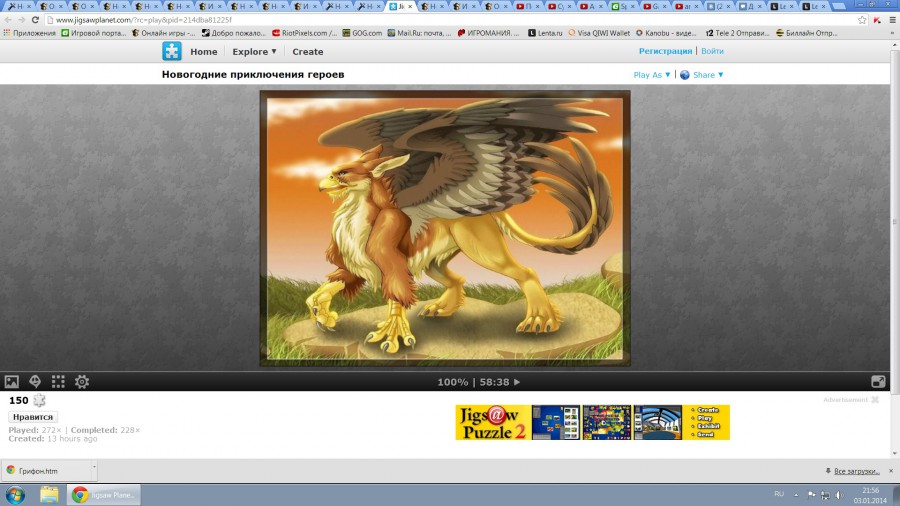
Task: Click the volume tray icon
Action: point(839,495)
